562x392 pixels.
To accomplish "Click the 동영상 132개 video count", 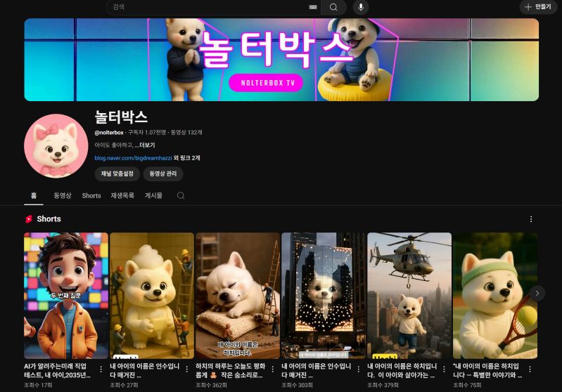I will click(x=186, y=133).
